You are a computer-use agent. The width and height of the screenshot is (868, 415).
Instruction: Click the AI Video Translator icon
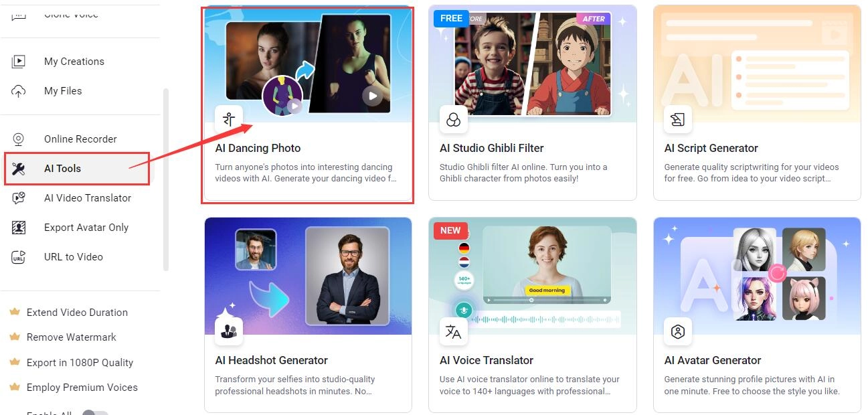[19, 198]
